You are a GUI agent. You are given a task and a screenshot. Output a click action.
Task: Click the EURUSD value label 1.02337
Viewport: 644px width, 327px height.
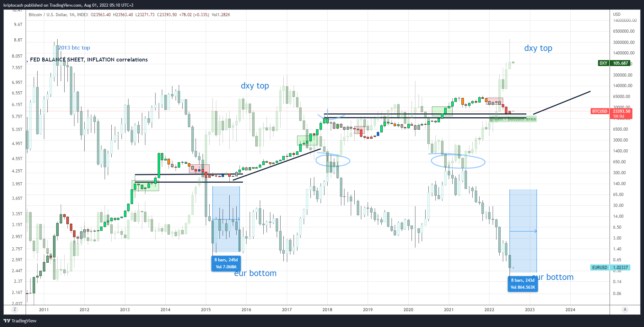[x=620, y=268]
